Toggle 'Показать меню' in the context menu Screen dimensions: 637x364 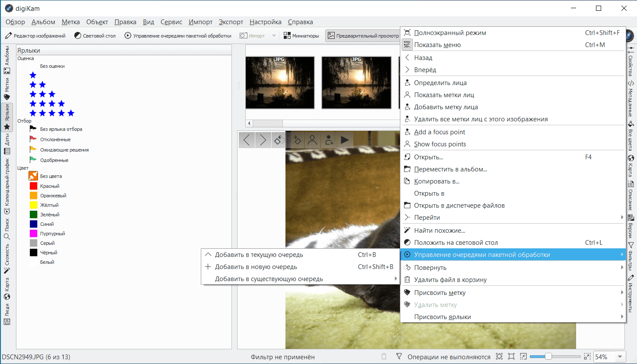513,45
